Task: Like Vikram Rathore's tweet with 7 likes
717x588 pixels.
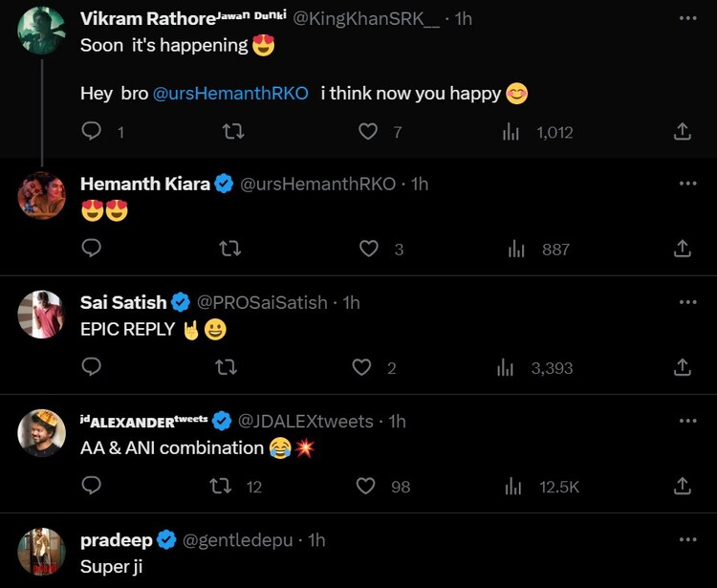Action: (x=368, y=132)
